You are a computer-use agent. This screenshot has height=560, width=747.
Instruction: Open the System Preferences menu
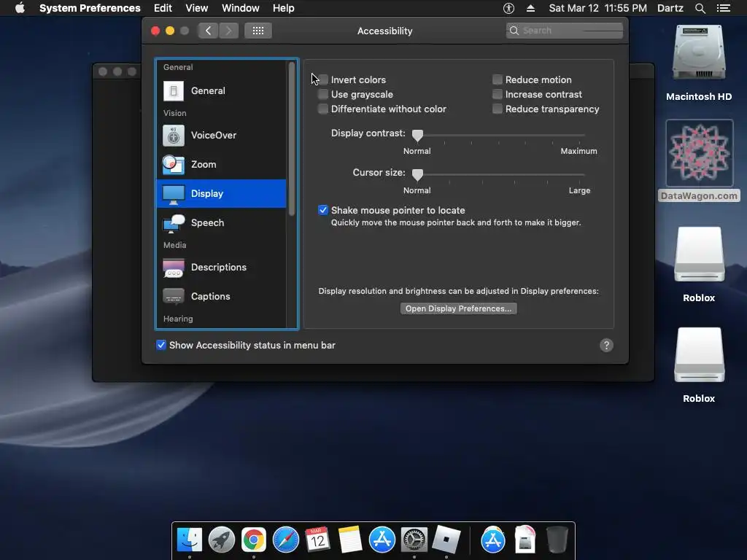click(90, 8)
